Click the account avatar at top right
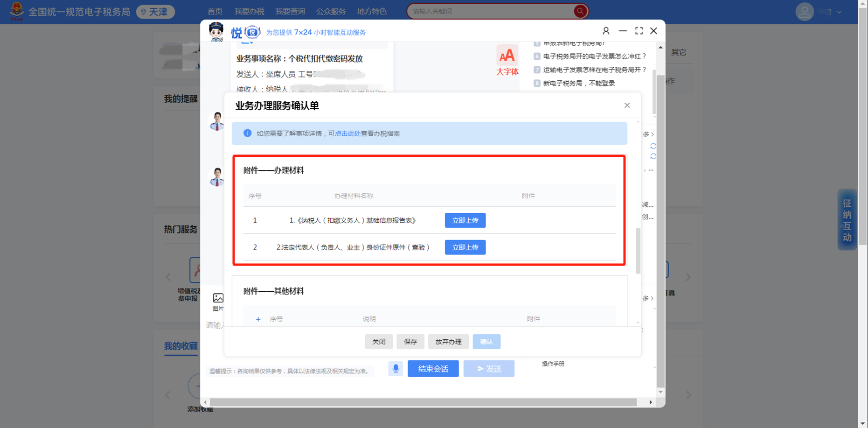This screenshot has width=868, height=428. tap(804, 12)
